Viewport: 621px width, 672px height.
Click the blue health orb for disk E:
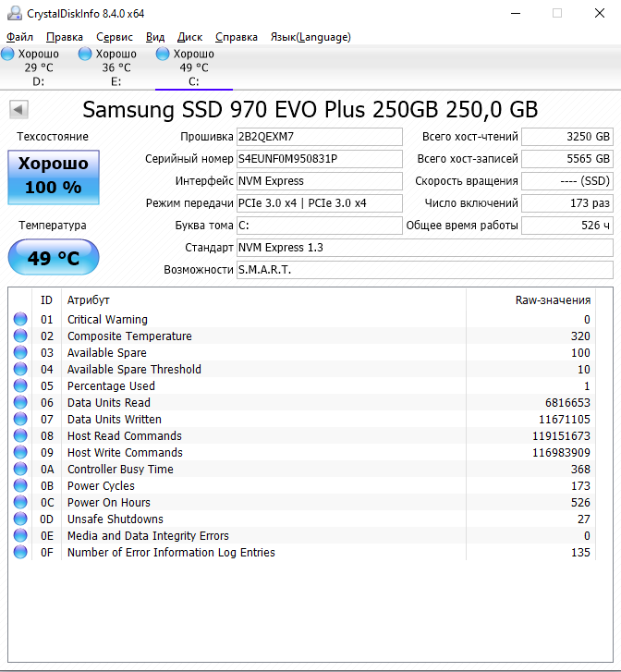point(85,54)
